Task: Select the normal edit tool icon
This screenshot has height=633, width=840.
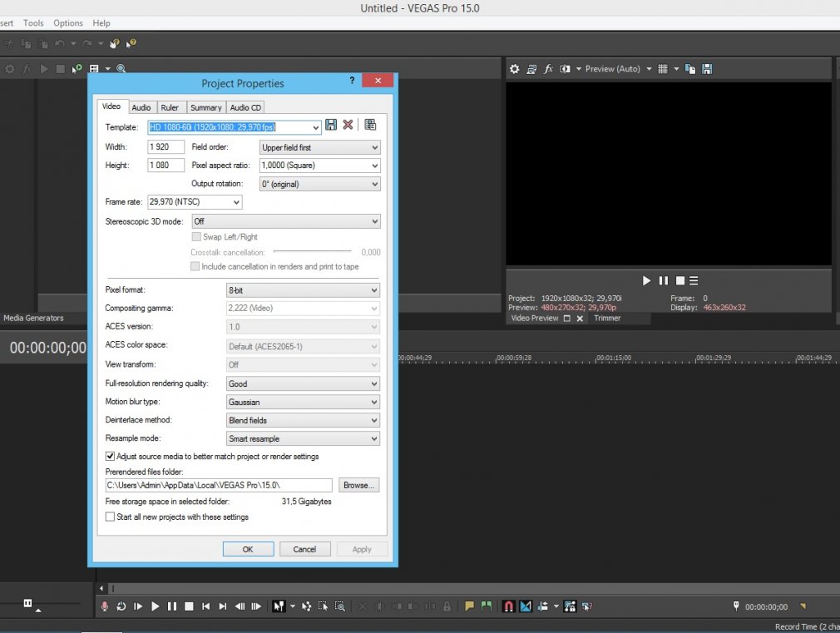Action: [279, 606]
